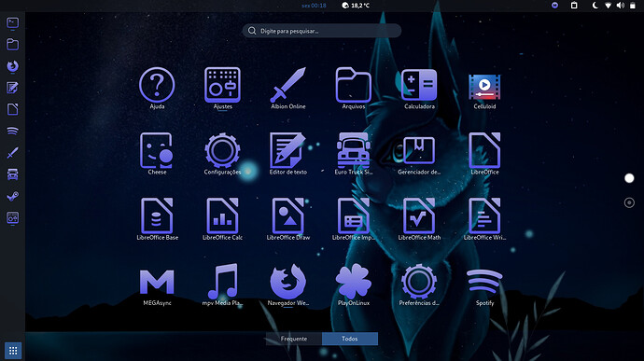Select the Todos tab
Image resolution: width=644 pixels, height=361 pixels.
click(x=349, y=339)
